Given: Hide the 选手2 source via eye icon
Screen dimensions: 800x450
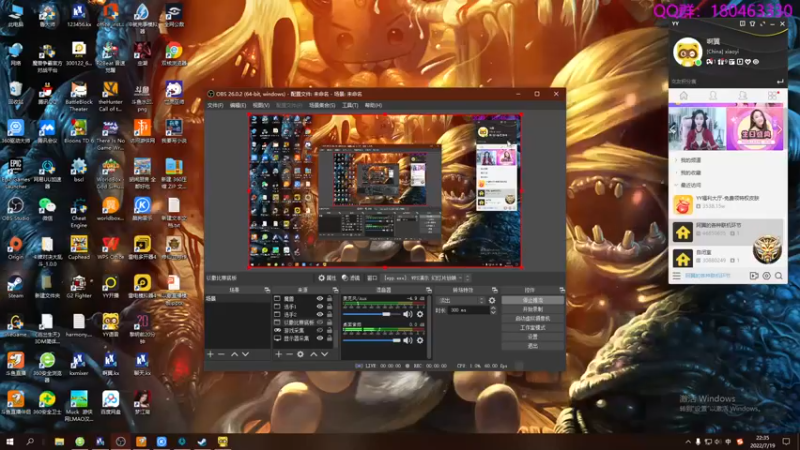Looking at the screenshot, I should [320, 315].
